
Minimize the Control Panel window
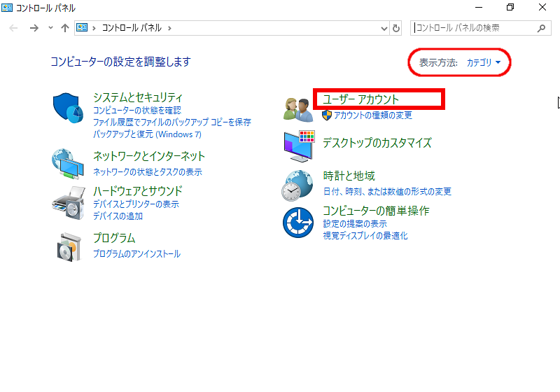pos(479,7)
